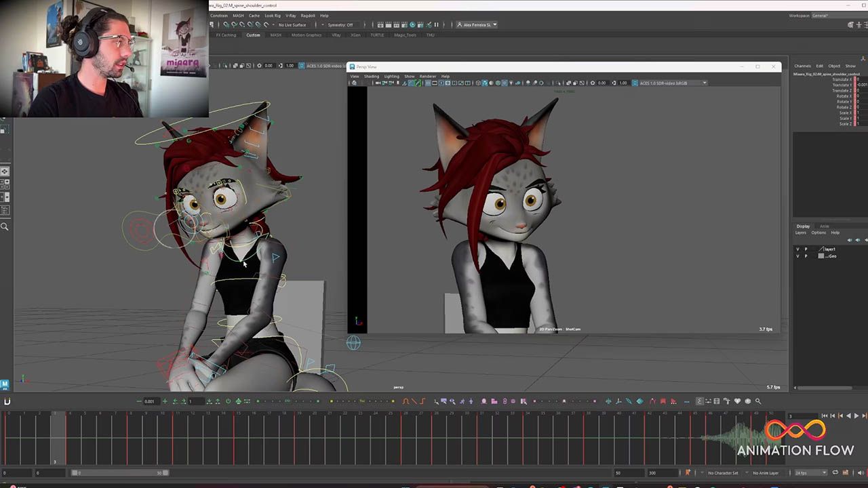Toggle visibility V of layer1
Screen dimensions: 868x488
pos(797,249)
